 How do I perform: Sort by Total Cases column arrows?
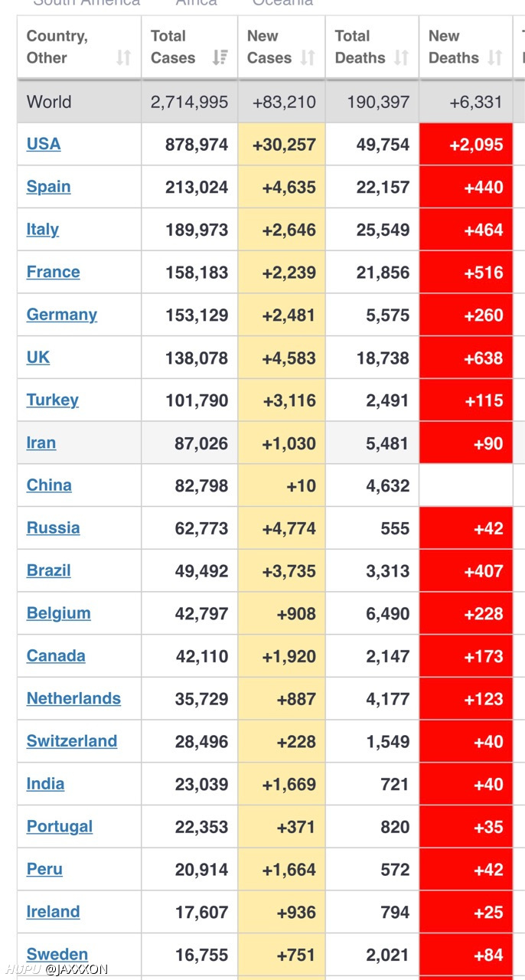click(x=220, y=57)
